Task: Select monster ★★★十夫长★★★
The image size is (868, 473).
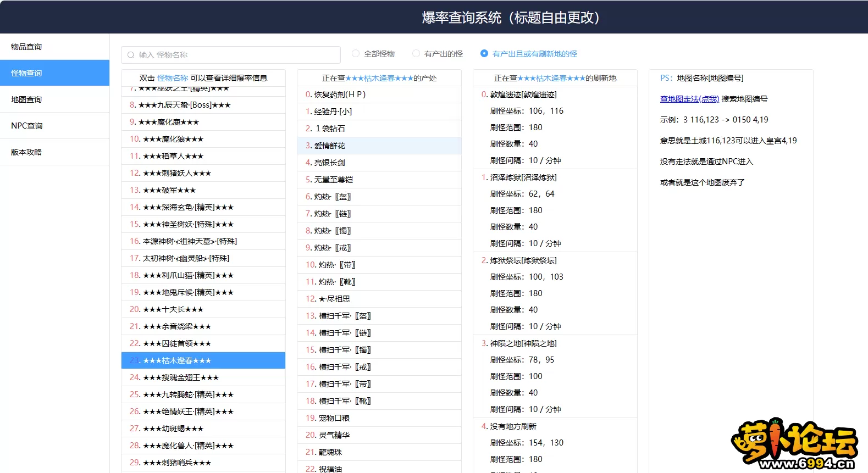Action: [x=203, y=309]
